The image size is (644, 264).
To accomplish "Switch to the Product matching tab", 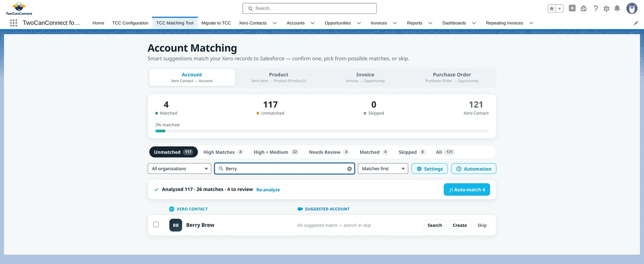I will click(x=279, y=78).
